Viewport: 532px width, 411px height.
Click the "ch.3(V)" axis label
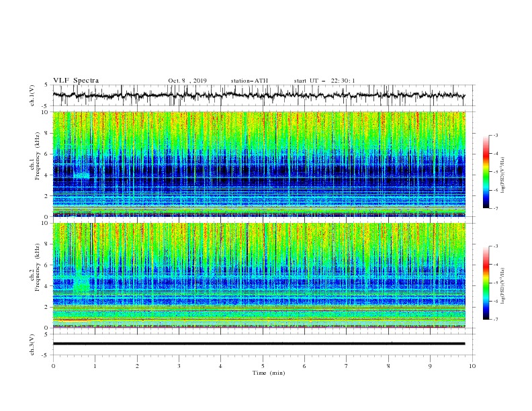pos(32,345)
